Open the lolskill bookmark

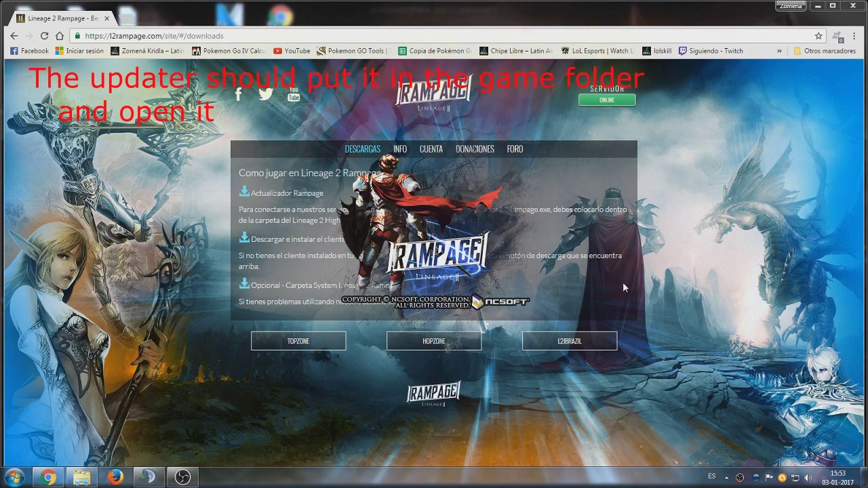click(656, 51)
